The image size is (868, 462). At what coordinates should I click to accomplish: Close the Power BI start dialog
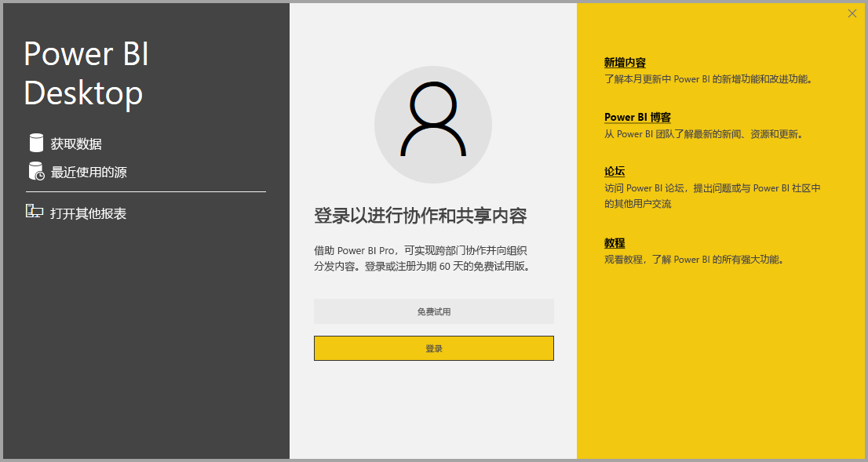click(852, 14)
